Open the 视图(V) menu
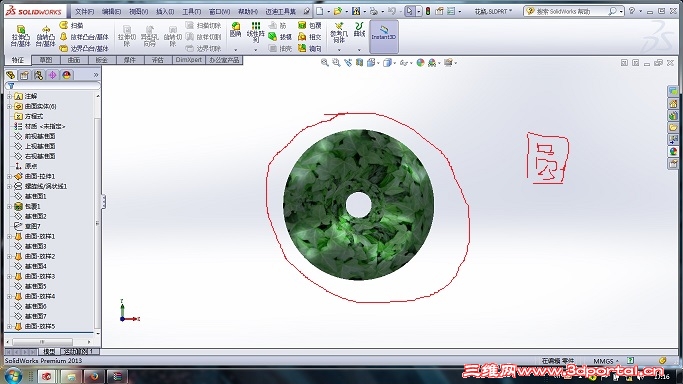The width and height of the screenshot is (683, 384). coord(139,11)
